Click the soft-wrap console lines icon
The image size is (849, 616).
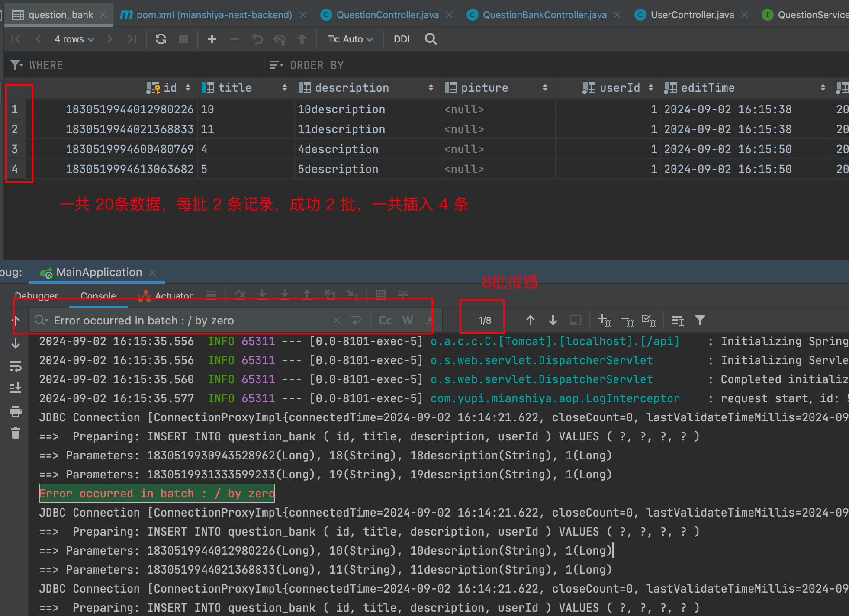point(16,367)
